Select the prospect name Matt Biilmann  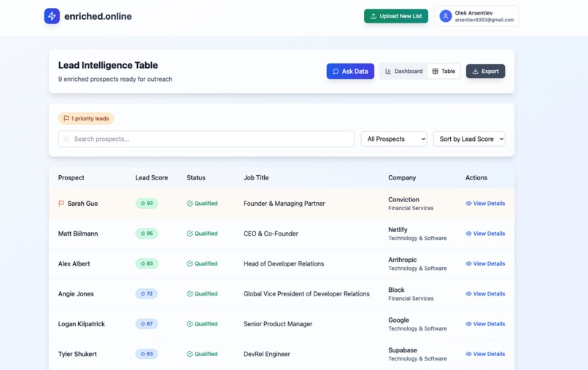point(78,234)
